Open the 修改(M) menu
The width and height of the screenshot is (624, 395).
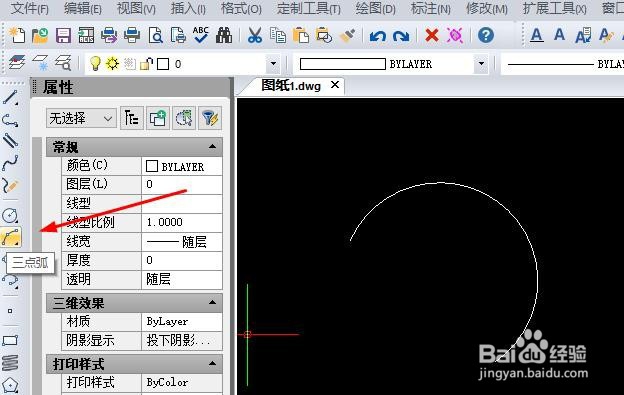(487, 8)
